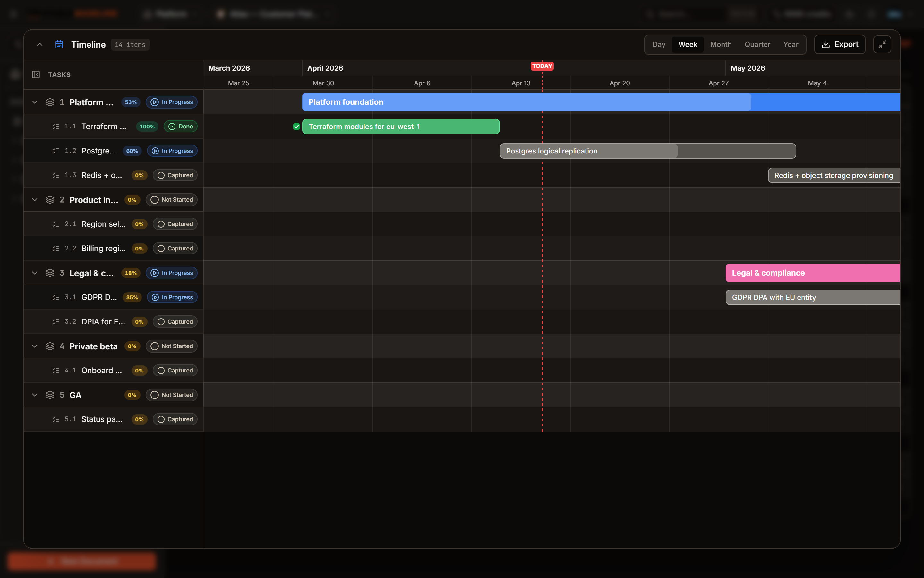Select the GDPR DPA with EU entity bar

(x=813, y=297)
